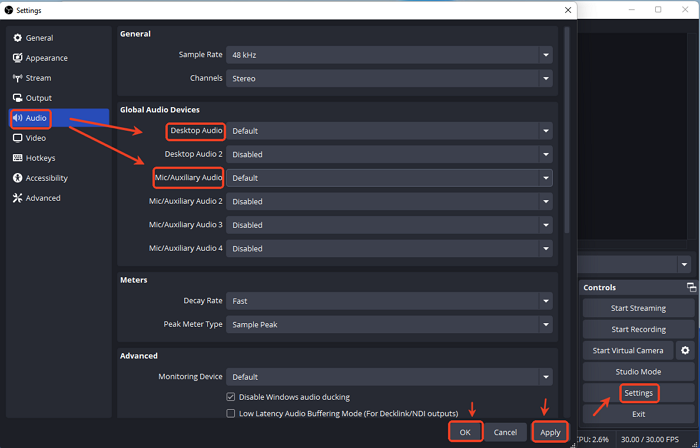Open virtual camera settings gear icon
The image size is (700, 448).
click(x=685, y=351)
